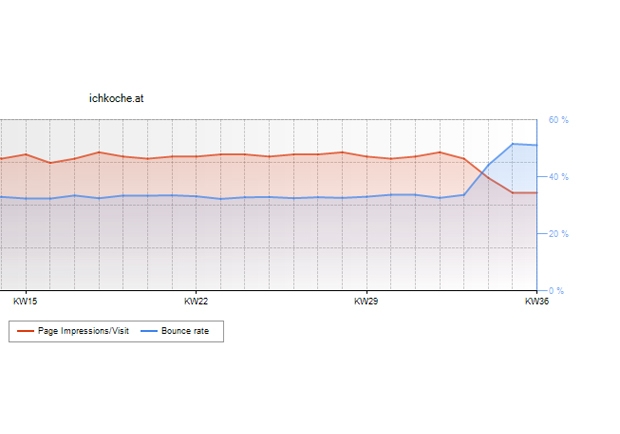Select the KW22 x-axis label
Screen dimensions: 620x434
pos(196,301)
